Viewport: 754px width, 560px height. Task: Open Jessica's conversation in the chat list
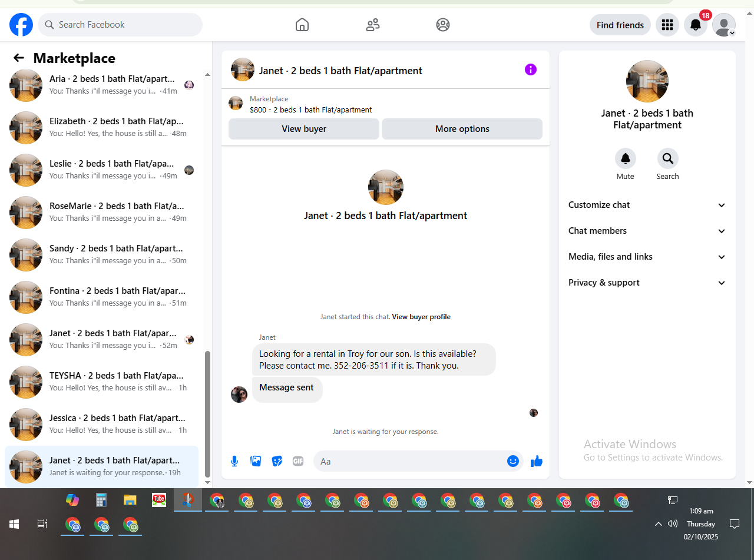[x=101, y=424]
